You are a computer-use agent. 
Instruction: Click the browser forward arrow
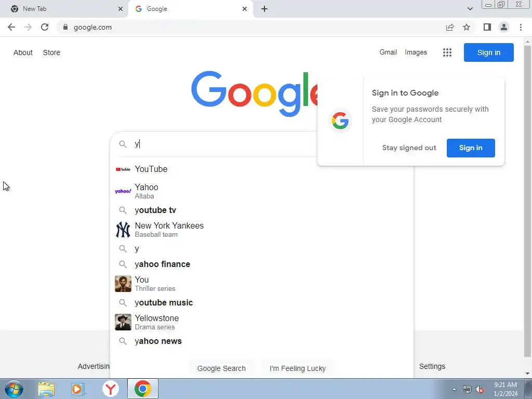point(28,27)
